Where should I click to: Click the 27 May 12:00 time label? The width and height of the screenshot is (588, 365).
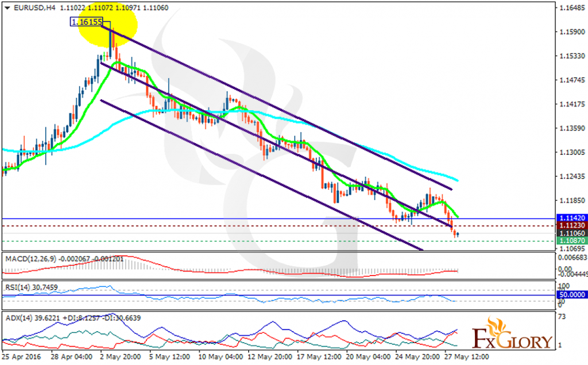pos(466,357)
